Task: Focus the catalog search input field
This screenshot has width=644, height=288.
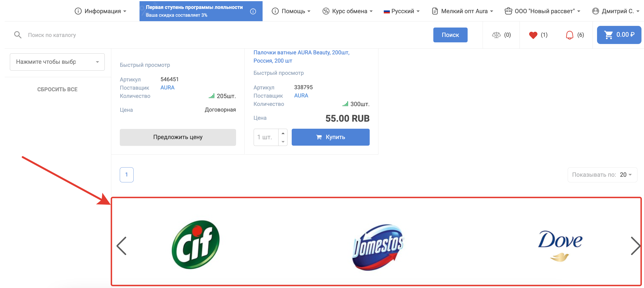Action: click(x=225, y=35)
